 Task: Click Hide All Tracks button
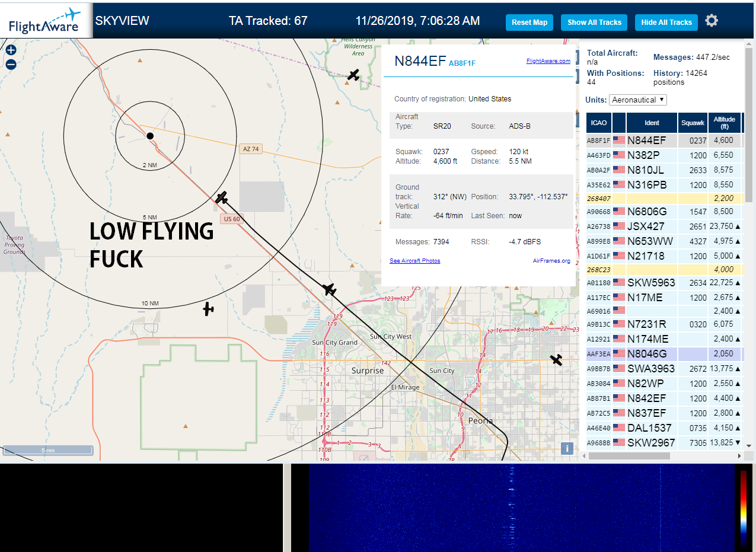tap(666, 23)
